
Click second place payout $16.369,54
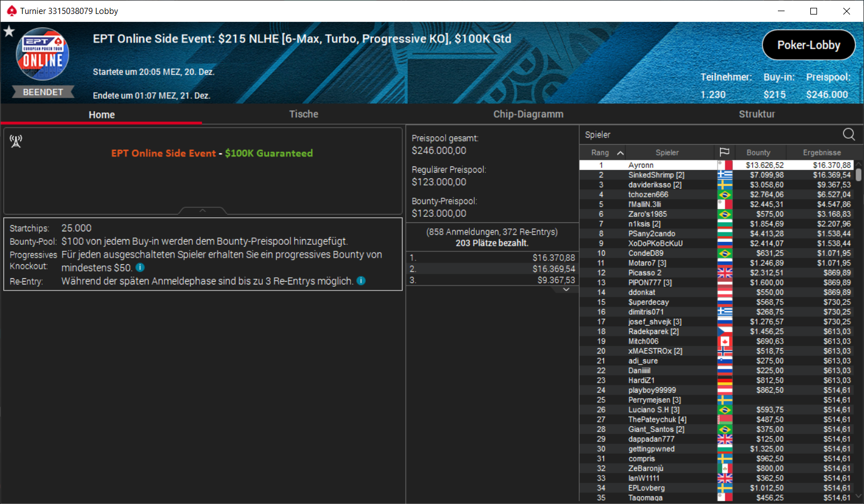[x=554, y=269]
